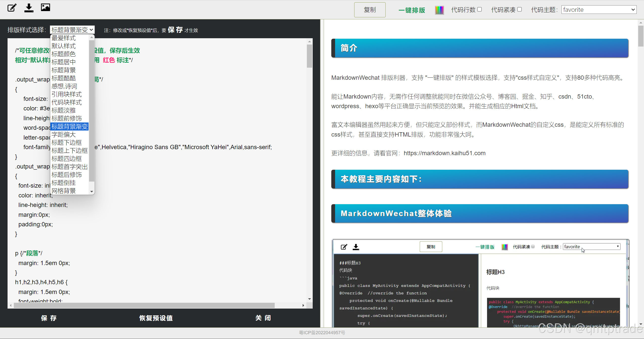Click the 保存 button below editor
Viewport: 644px width, 339px height.
coord(49,318)
